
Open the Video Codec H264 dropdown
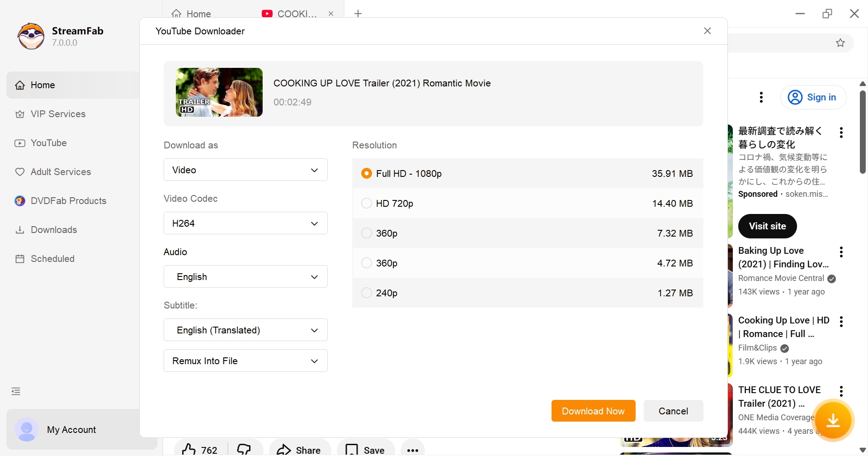(x=245, y=223)
